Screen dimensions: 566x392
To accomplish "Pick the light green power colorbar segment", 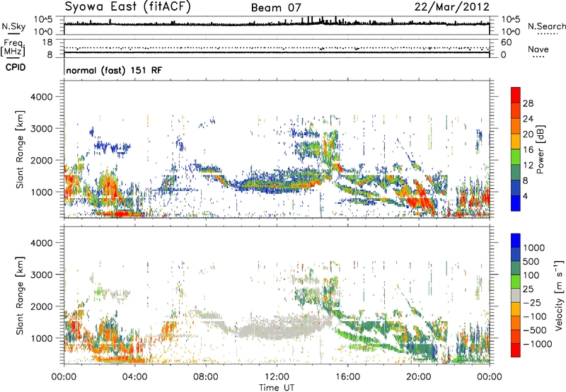I will [x=516, y=157].
